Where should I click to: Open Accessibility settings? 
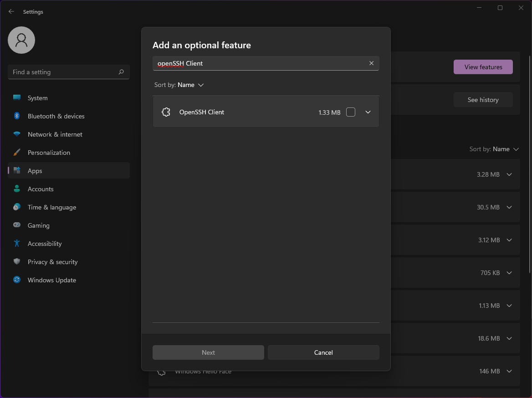coord(68,244)
